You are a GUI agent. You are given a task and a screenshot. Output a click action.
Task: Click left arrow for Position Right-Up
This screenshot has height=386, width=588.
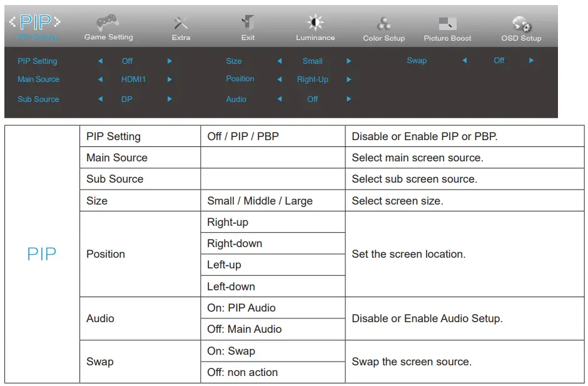tap(280, 79)
